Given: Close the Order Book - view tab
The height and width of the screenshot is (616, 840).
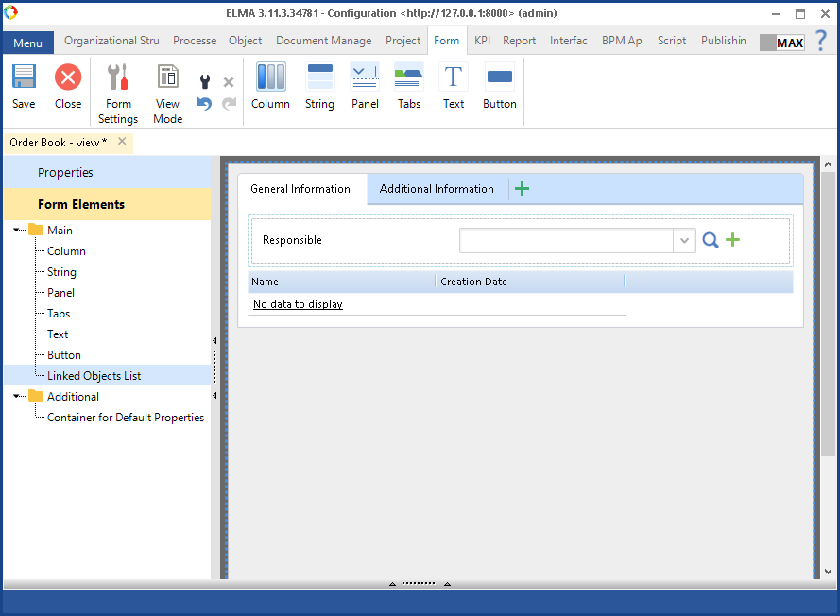Looking at the screenshot, I should (122, 142).
